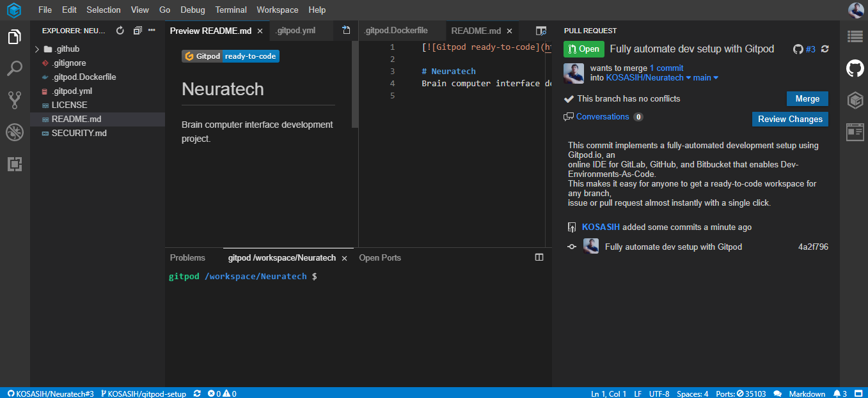Click open-source-file icon in left editor group
This screenshot has height=398, width=868.
(346, 30)
